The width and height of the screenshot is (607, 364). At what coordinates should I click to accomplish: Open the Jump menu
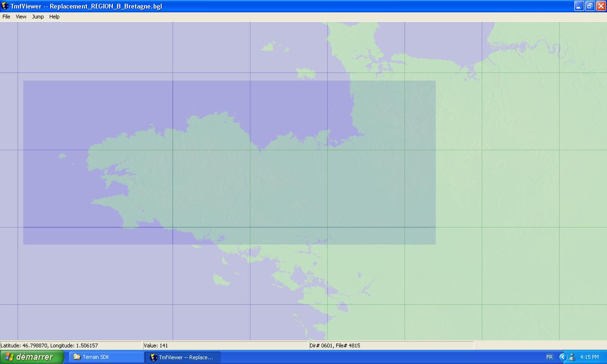[38, 17]
